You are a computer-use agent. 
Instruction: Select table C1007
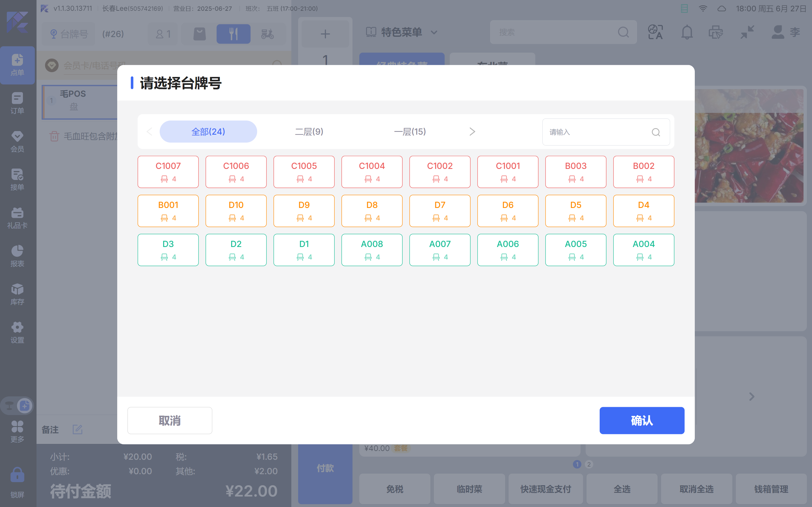coord(168,172)
